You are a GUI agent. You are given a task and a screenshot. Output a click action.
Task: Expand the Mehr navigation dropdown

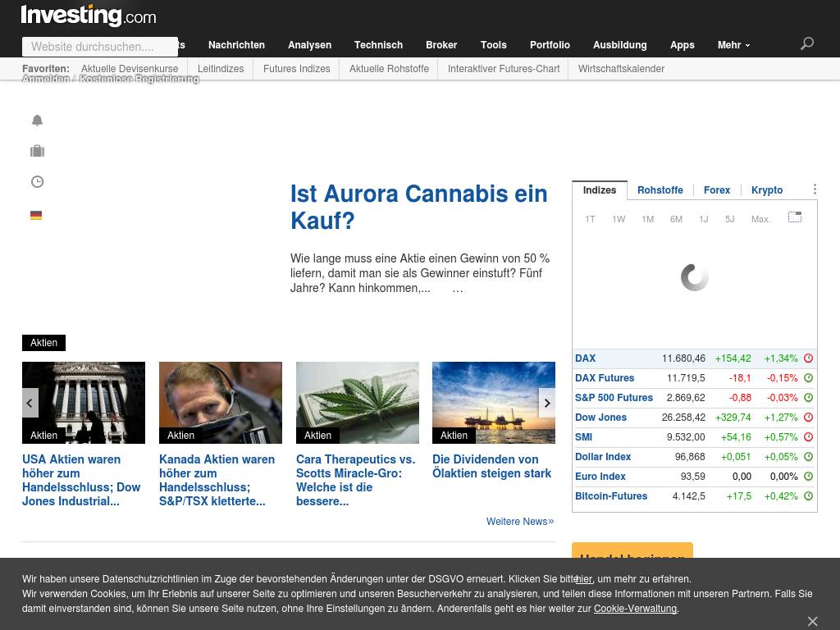[x=733, y=45]
